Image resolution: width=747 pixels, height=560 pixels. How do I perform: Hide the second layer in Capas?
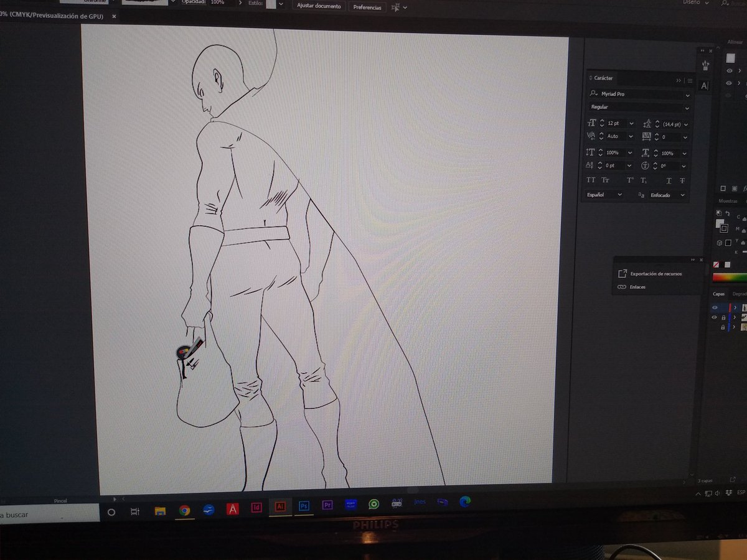pyautogui.click(x=715, y=317)
